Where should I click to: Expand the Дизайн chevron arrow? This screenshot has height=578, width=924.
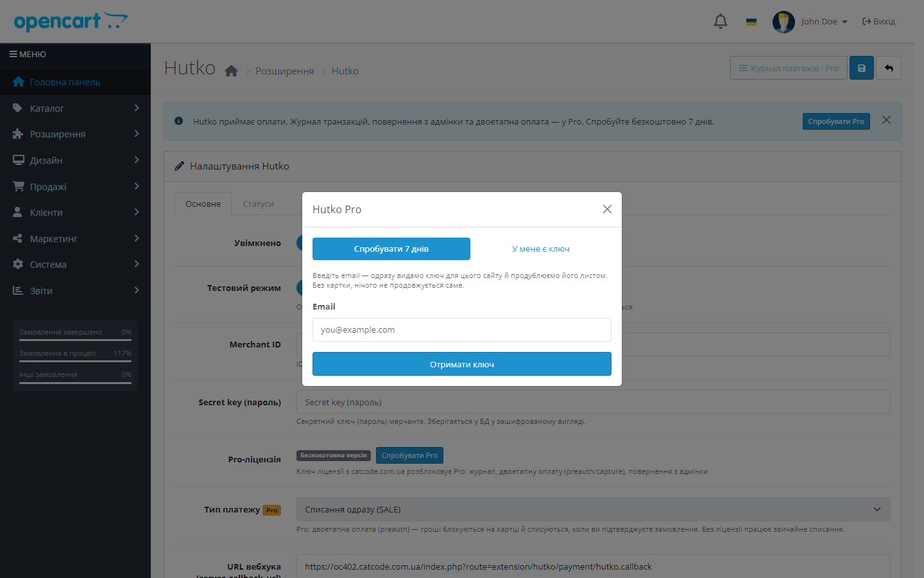(x=137, y=160)
